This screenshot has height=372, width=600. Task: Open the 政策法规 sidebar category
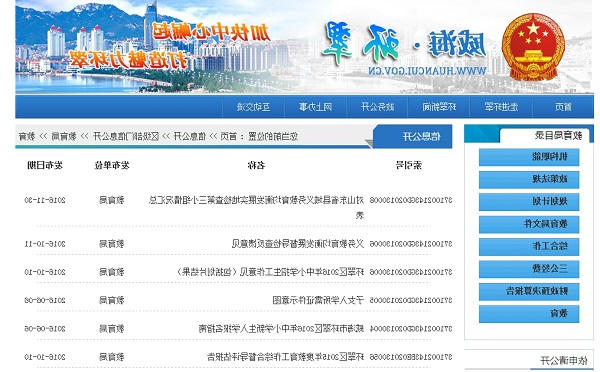[x=529, y=179]
